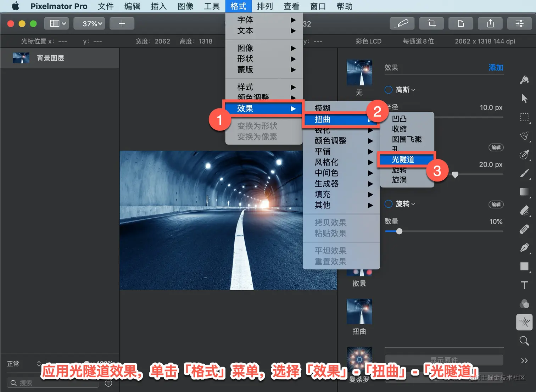Click the 变换为像素 menu entry
Screen dimensions: 536x392
pyautogui.click(x=264, y=137)
